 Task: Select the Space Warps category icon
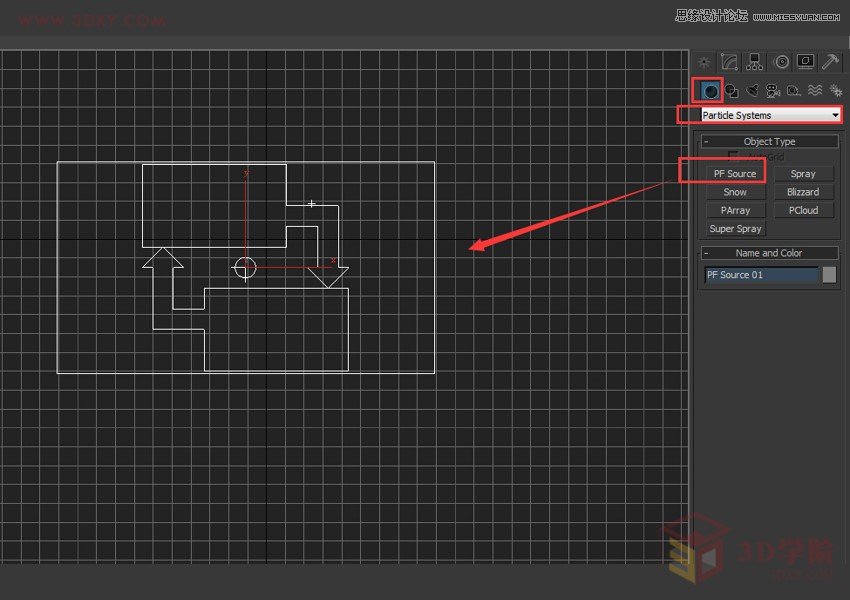click(816, 90)
